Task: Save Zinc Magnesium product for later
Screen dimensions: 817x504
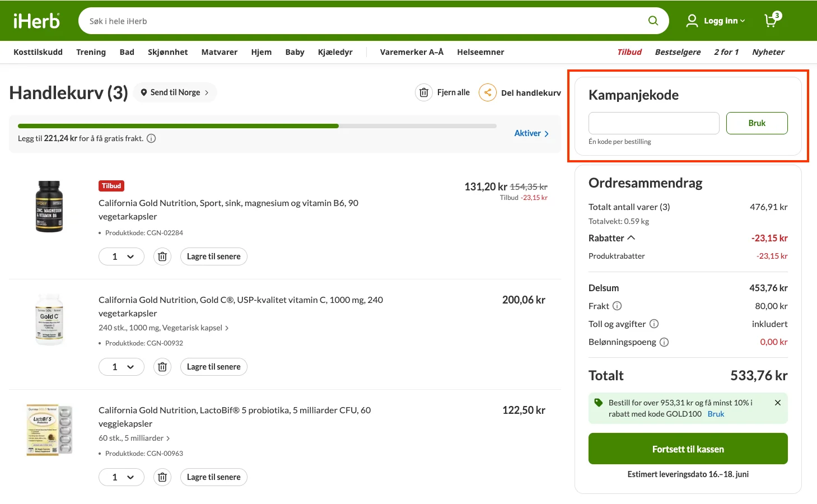Action: pos(214,256)
